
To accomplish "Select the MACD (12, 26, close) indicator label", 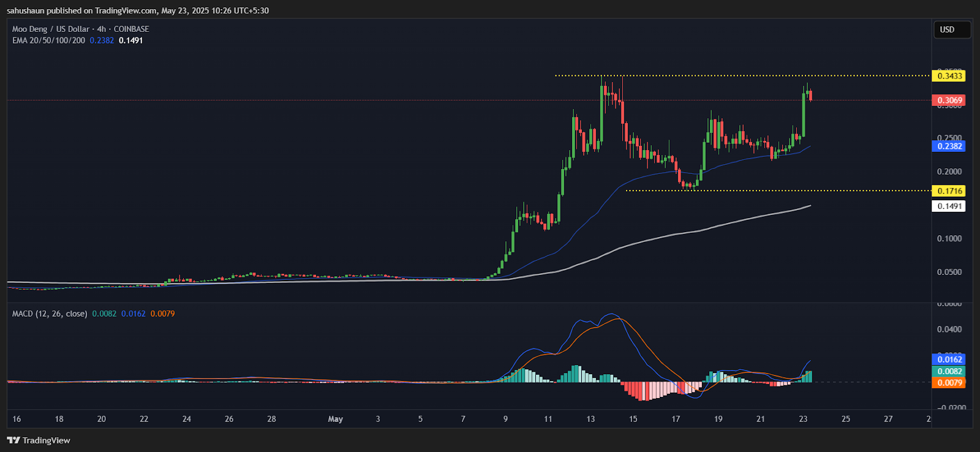I will tap(50, 314).
